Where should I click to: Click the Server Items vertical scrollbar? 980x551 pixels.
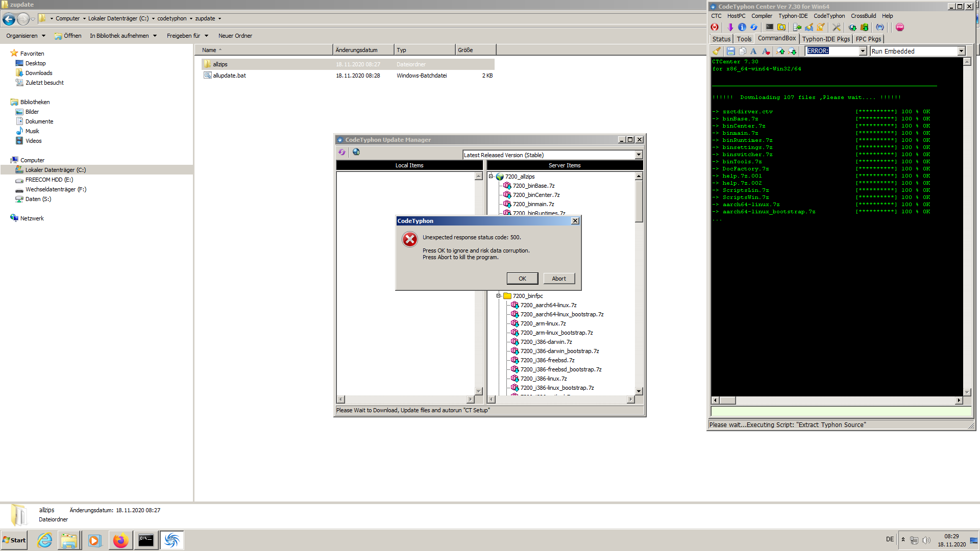tap(639, 284)
